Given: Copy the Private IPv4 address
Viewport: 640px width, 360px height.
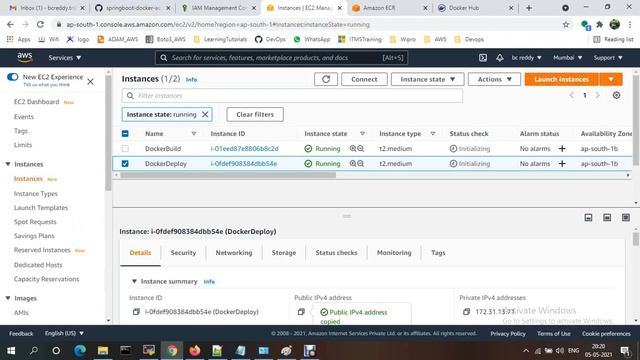Looking at the screenshot, I should click(467, 312).
